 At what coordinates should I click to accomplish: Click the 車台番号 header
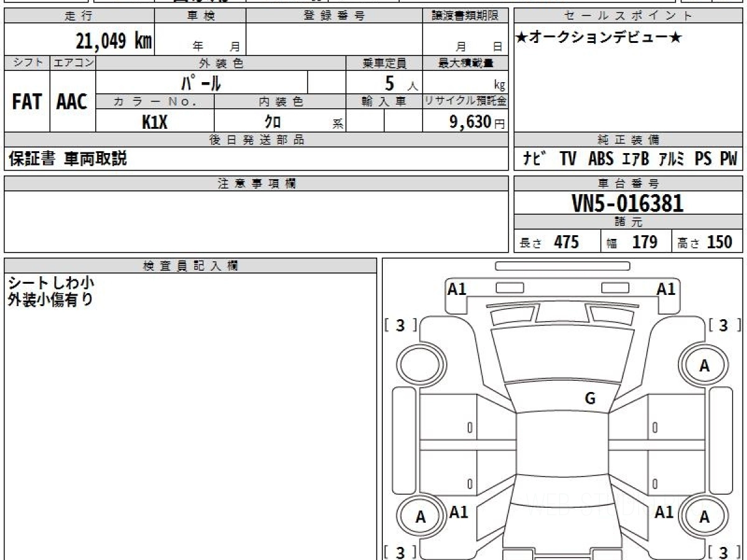click(629, 184)
